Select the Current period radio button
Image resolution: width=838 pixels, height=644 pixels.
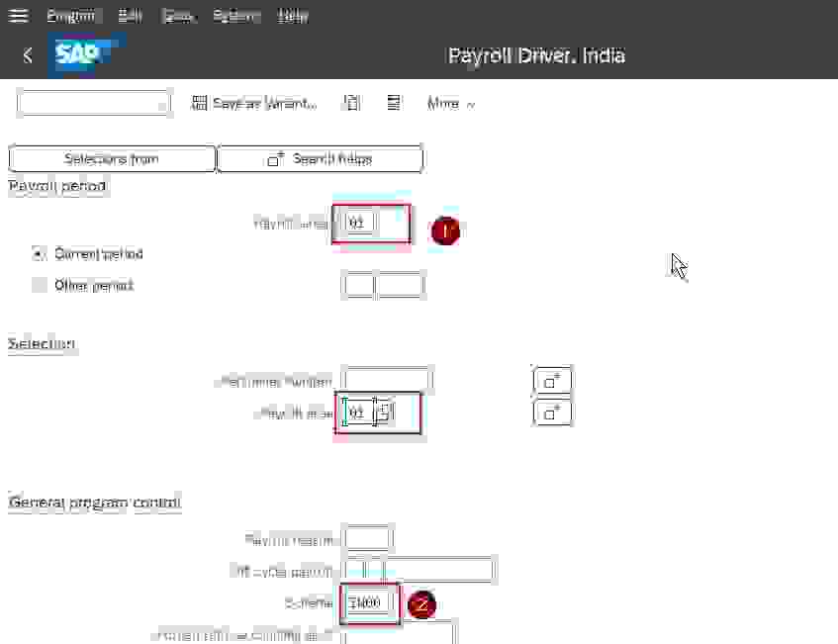point(39,253)
